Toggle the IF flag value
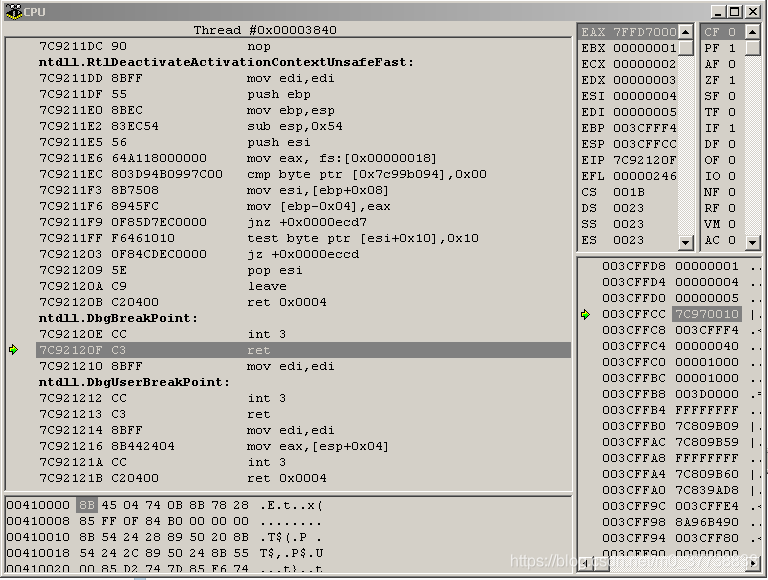768x580 pixels. [x=731, y=128]
